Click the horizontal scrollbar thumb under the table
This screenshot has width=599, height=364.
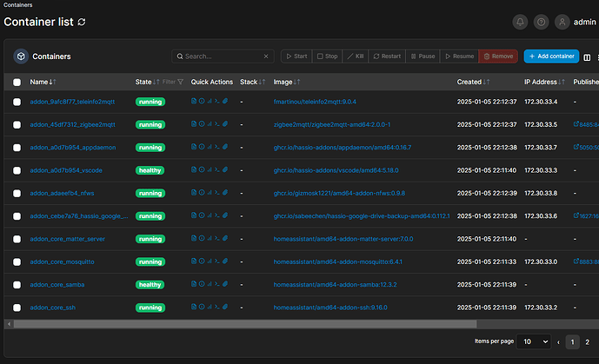point(245,324)
